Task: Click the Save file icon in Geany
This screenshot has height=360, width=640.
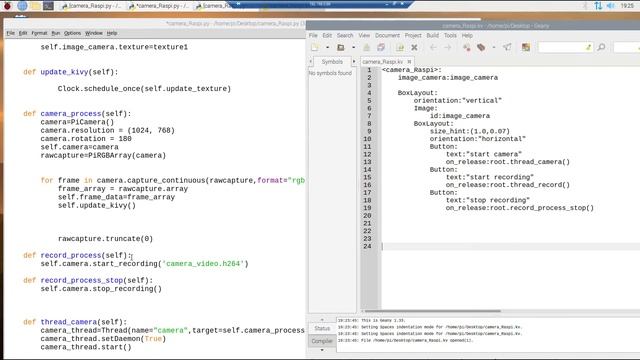Action: point(367,48)
